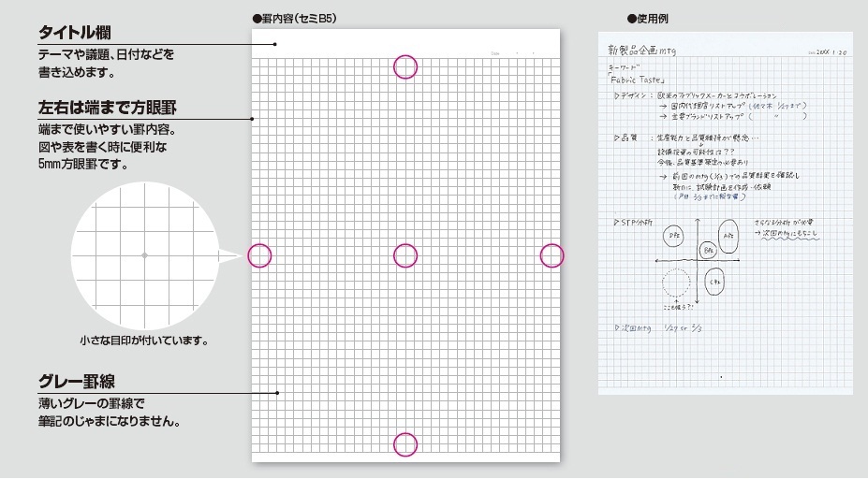Click the text 5mm方眼罫です。

pos(83,165)
